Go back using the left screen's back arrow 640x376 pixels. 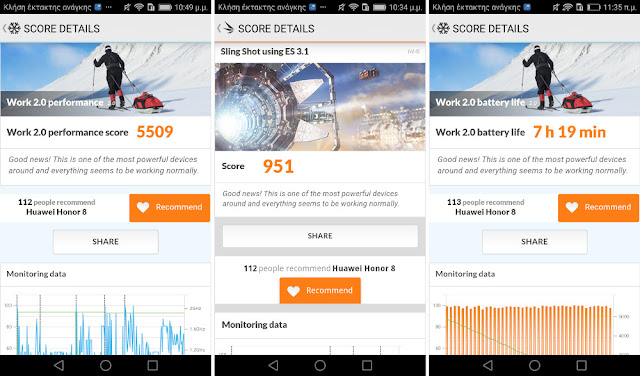click(x=4, y=28)
